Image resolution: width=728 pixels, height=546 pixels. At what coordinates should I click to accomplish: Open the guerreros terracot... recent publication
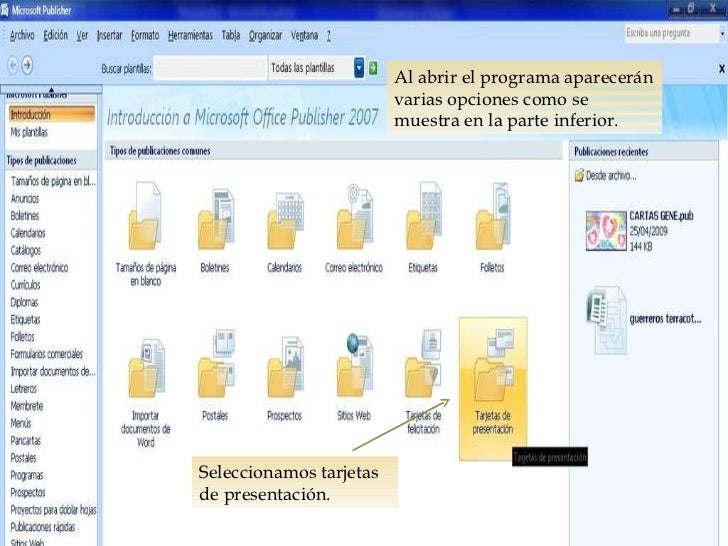coord(644,319)
